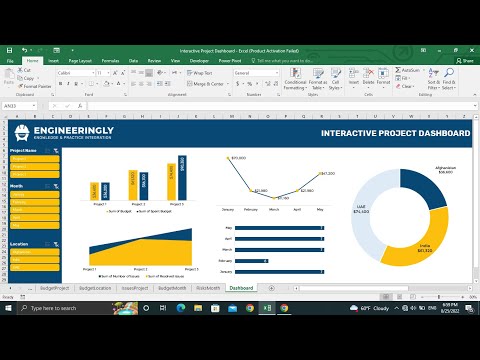Select the top ProjectName slicer item
This screenshot has height=360, width=480.
[35, 159]
